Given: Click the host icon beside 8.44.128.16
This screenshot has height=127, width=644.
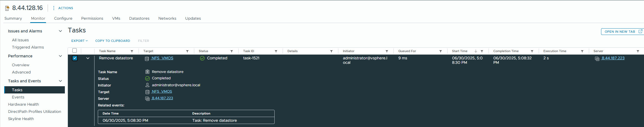Looking at the screenshot, I should [7, 8].
